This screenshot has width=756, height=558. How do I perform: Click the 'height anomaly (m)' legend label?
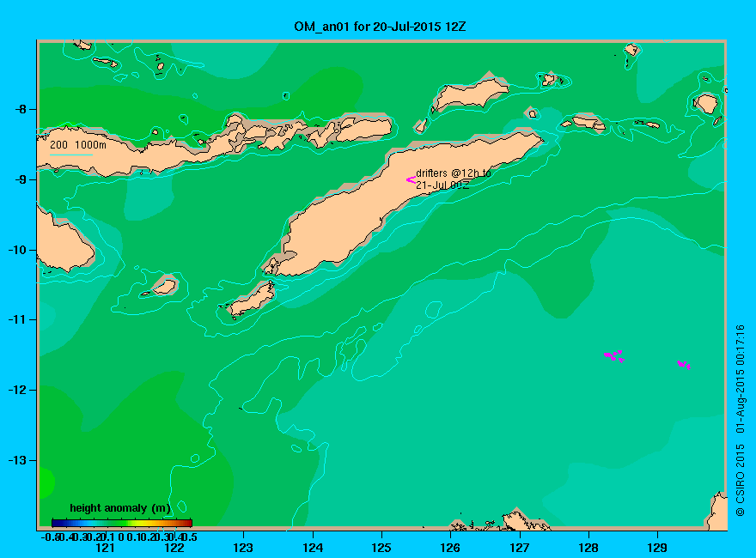(x=120, y=508)
